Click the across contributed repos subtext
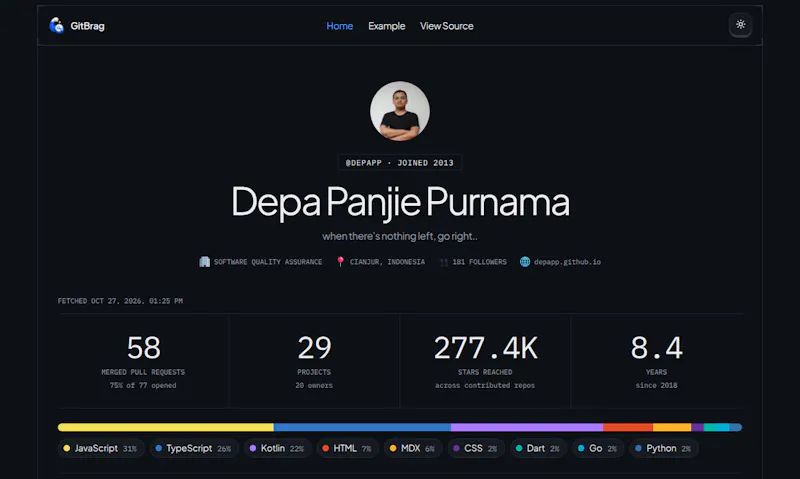800x479 pixels. pos(485,385)
